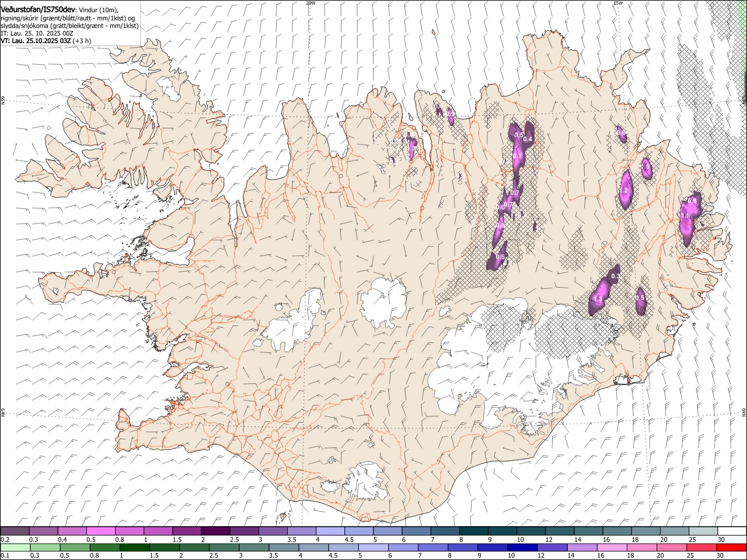Viewport: 747px width, 560px height.
Task: Click the 0.1 label in the rain legend
Action: [5, 555]
